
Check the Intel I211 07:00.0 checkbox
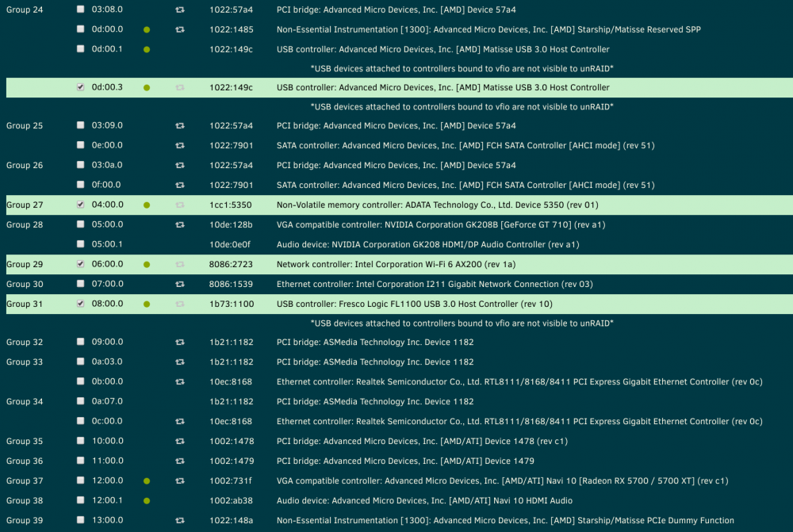[x=80, y=284]
